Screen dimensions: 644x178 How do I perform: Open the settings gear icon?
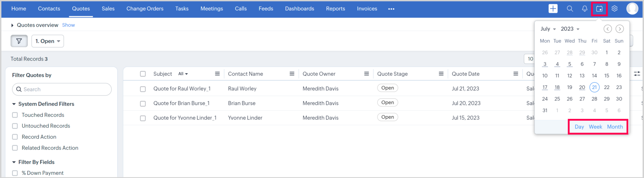click(x=614, y=9)
